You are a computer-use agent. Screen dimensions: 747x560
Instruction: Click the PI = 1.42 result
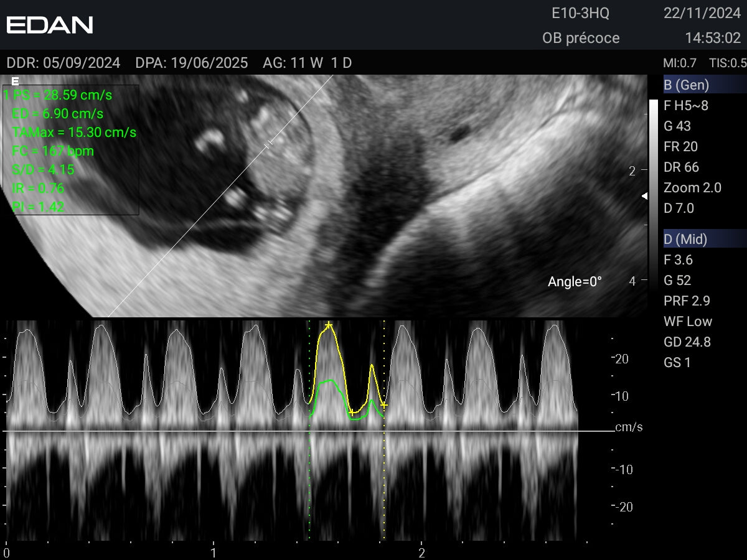(x=38, y=207)
